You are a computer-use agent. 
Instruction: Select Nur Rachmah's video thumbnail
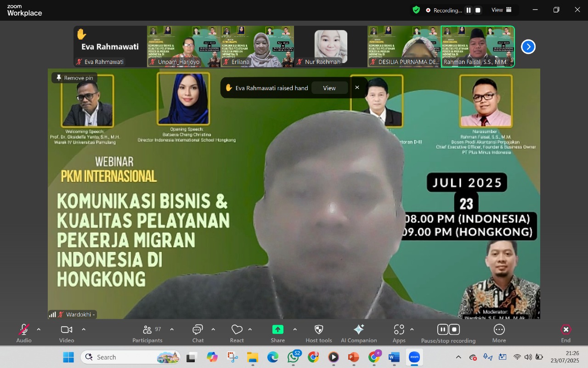tap(331, 46)
